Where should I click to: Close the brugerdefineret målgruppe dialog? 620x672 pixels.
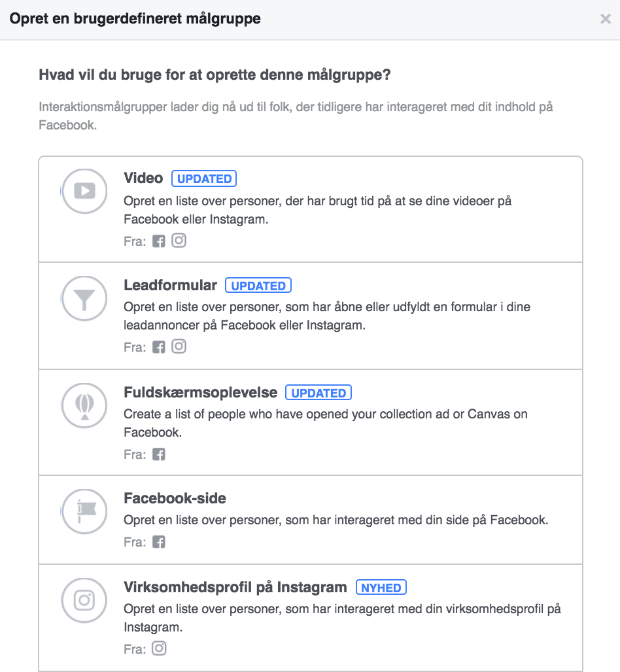606,19
